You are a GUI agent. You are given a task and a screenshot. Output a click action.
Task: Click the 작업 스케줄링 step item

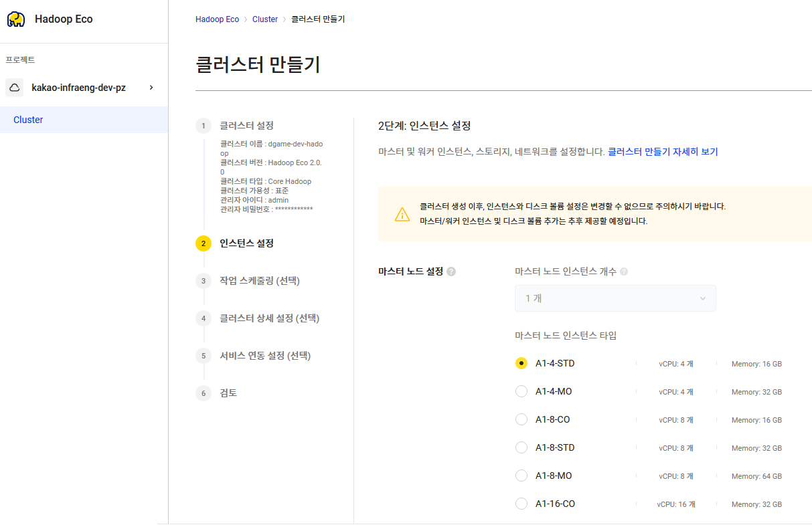[260, 281]
